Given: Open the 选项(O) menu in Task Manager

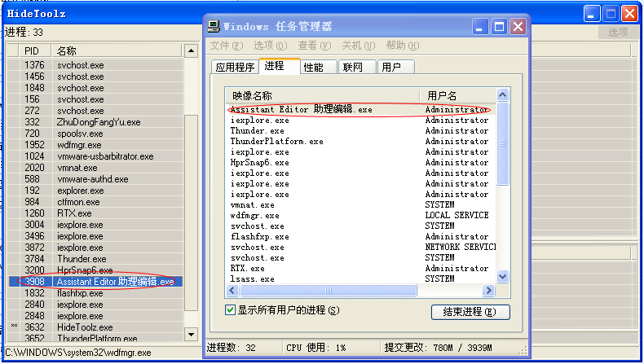Looking at the screenshot, I should point(271,45).
